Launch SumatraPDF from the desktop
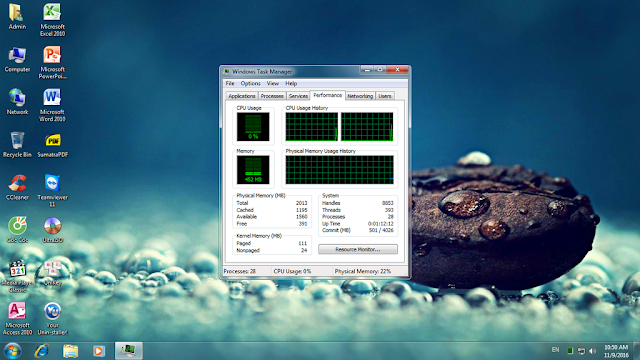Image resolution: width=640 pixels, height=360 pixels. pyautogui.click(x=52, y=145)
